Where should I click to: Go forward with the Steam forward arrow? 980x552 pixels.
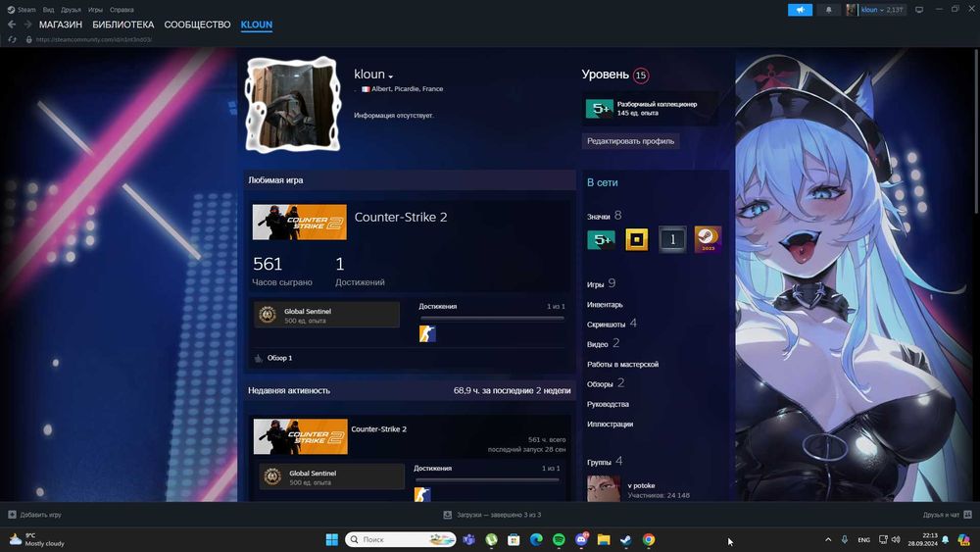coord(27,25)
